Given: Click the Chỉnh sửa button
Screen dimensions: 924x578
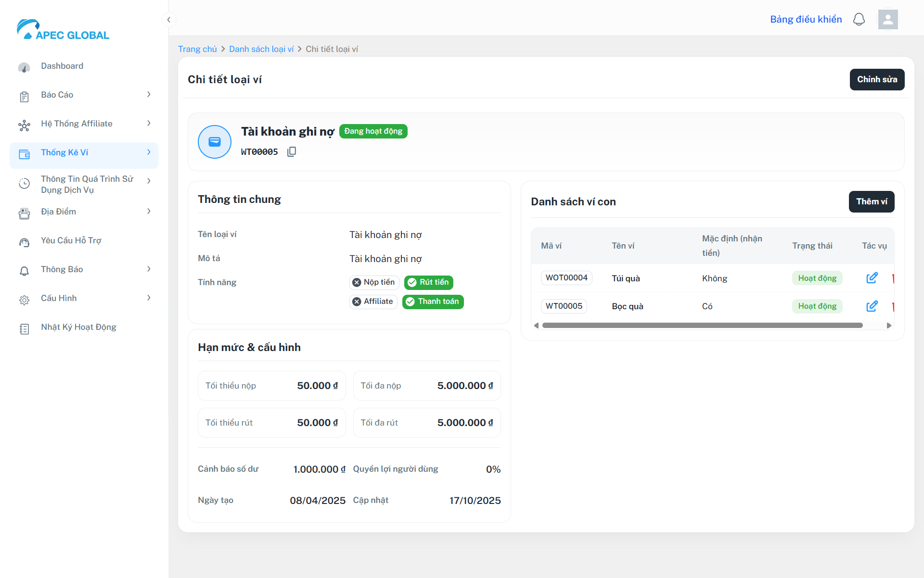Looking at the screenshot, I should (877, 79).
